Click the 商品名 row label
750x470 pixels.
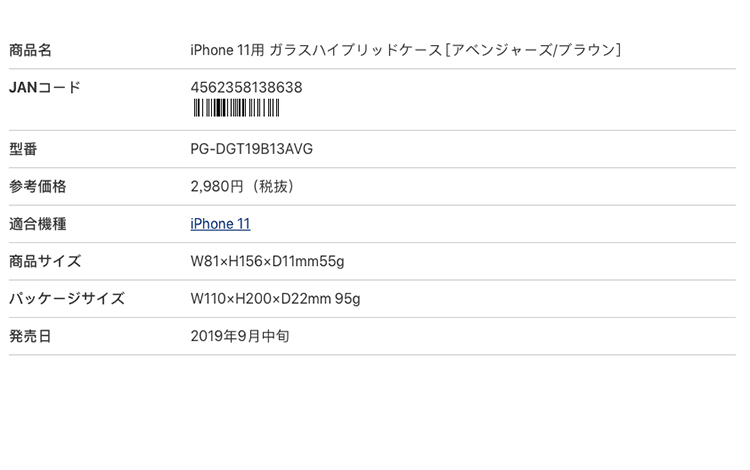[30, 50]
